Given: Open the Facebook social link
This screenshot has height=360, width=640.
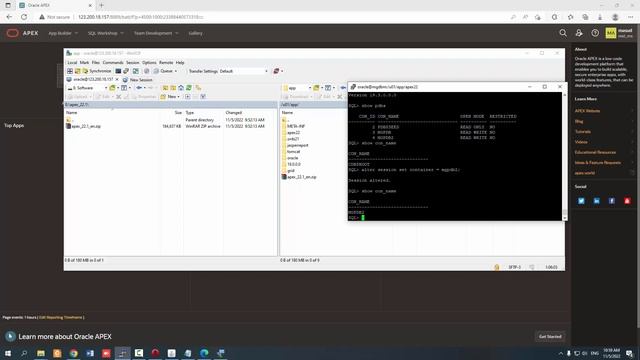Looking at the screenshot, I should pos(611,201).
